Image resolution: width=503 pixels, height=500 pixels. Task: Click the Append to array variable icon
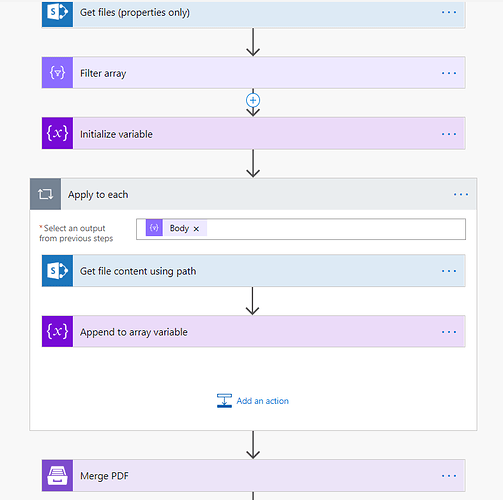(57, 332)
